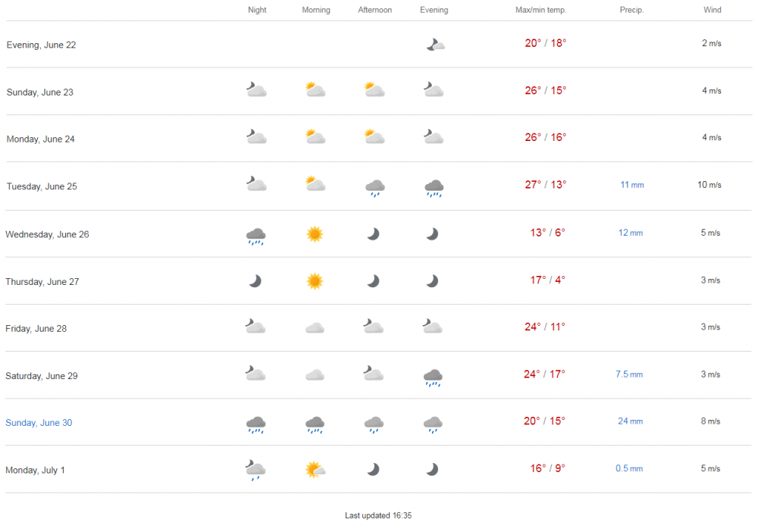Image resolution: width=758 pixels, height=532 pixels.
Task: Click the 24 mm precipitation value
Action: point(630,421)
